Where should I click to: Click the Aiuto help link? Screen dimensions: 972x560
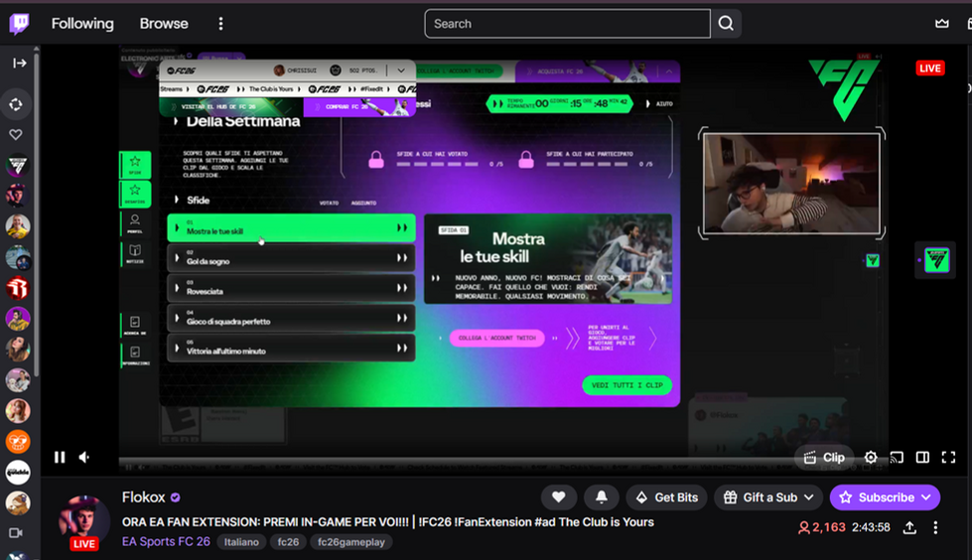click(660, 104)
